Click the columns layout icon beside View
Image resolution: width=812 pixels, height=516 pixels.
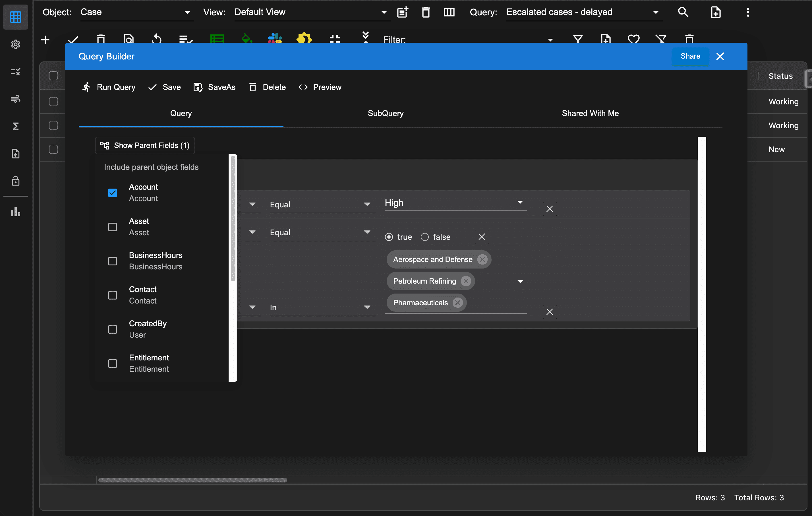point(449,13)
